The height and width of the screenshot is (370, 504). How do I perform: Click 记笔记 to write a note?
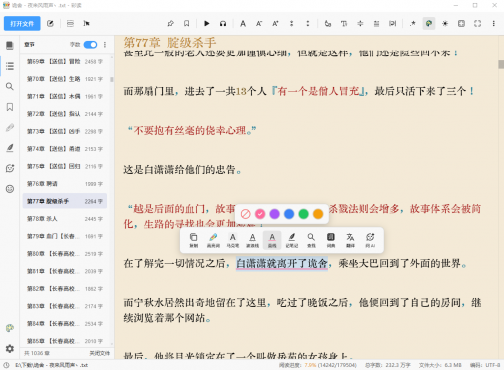(292, 240)
